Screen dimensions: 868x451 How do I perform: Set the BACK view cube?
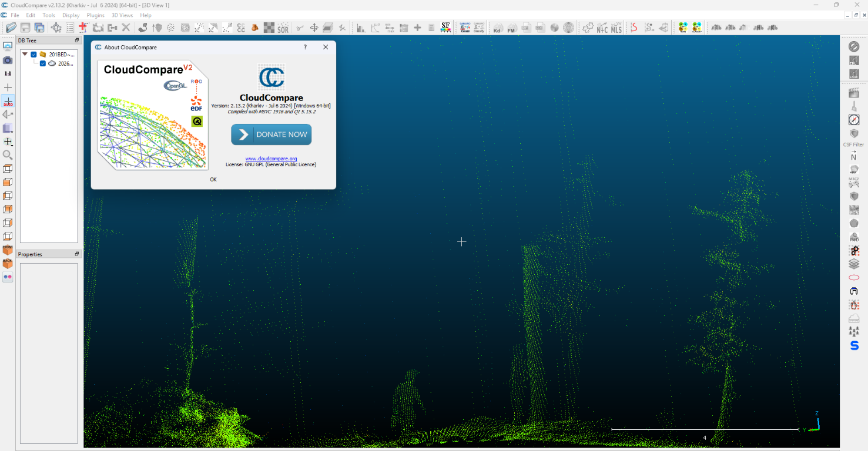point(8,263)
